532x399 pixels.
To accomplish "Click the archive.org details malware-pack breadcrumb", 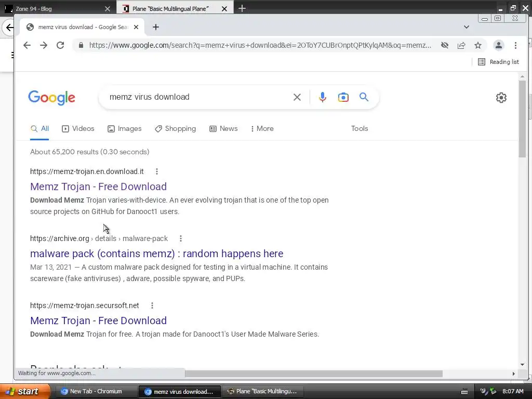I will pyautogui.click(x=99, y=238).
